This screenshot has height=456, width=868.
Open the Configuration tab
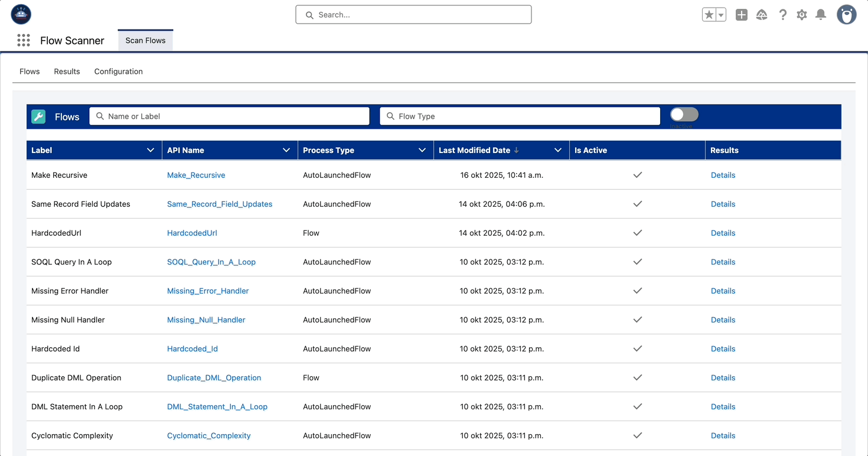118,71
